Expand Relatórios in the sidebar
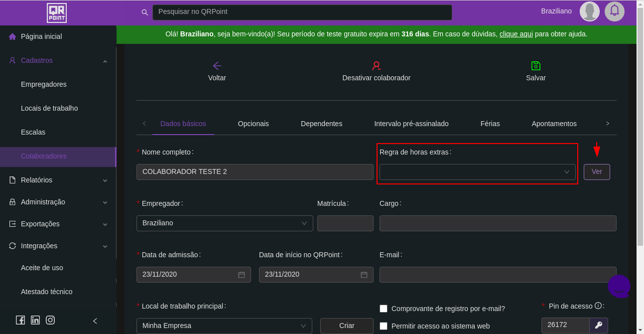The image size is (644, 334). [58, 180]
